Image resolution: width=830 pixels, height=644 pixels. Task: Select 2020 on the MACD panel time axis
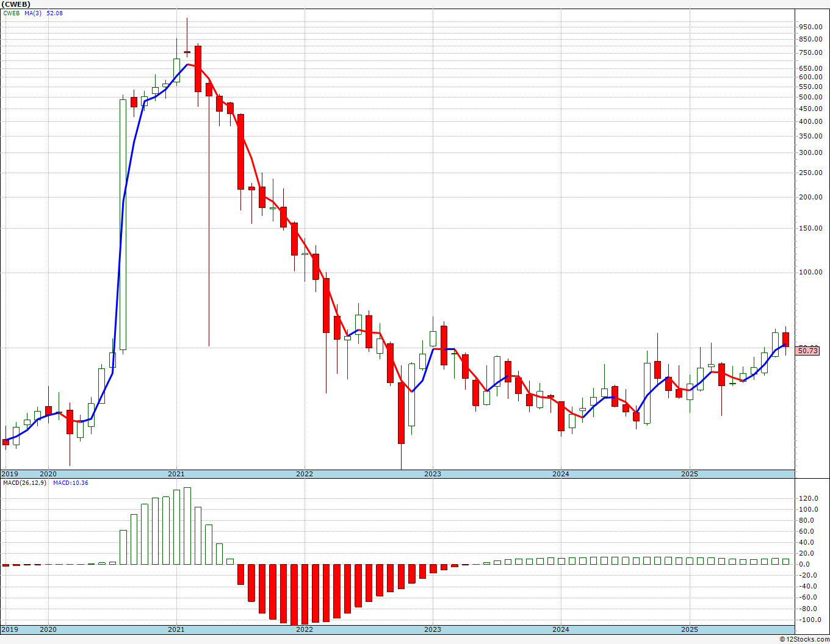coord(48,629)
